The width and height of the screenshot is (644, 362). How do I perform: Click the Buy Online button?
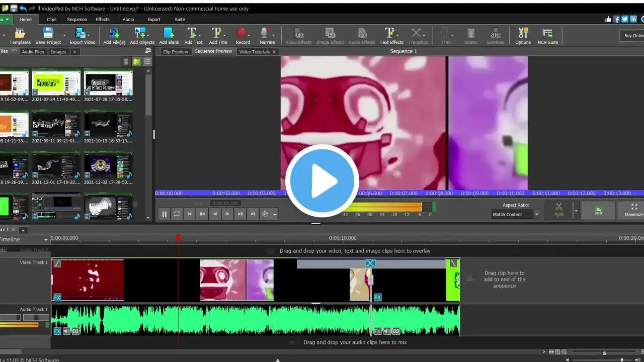(x=633, y=36)
